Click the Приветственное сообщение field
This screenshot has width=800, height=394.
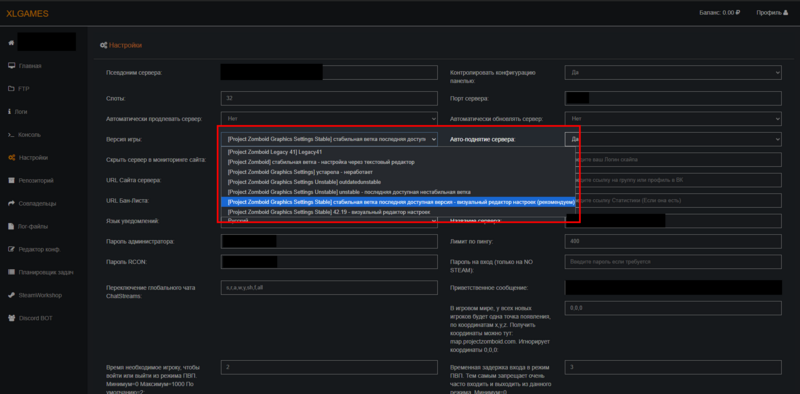click(x=673, y=287)
